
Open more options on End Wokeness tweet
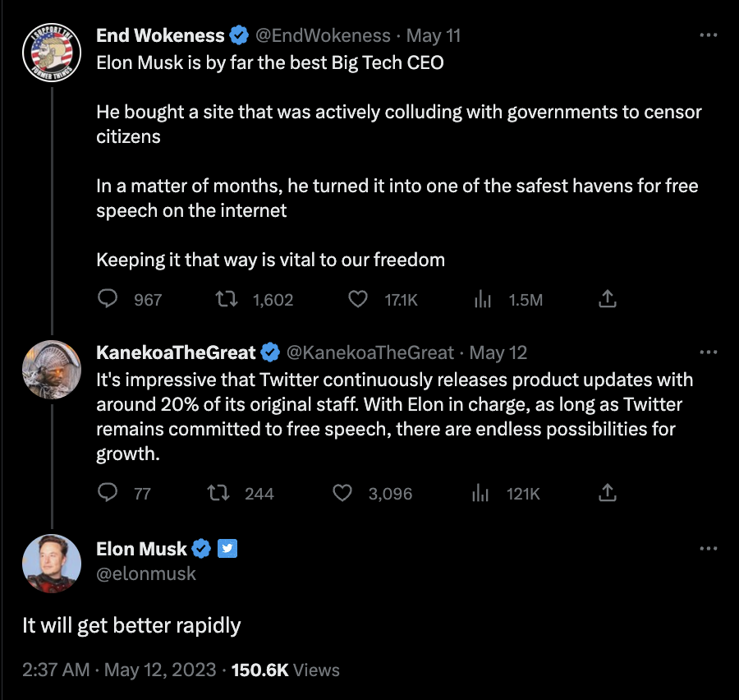tap(708, 35)
